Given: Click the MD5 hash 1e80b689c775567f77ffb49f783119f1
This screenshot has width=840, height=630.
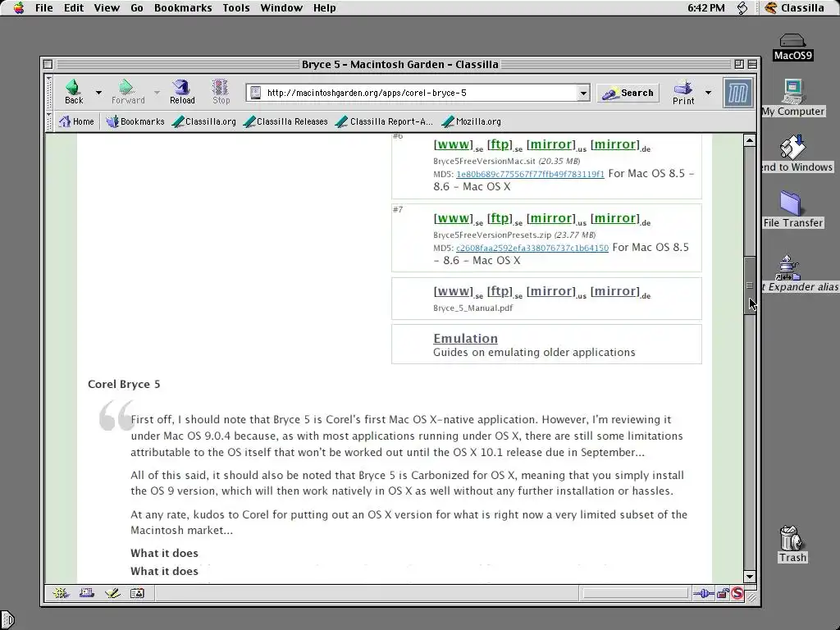Looking at the screenshot, I should click(x=530, y=174).
